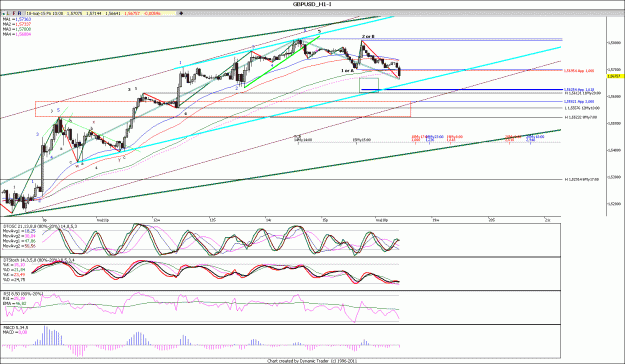This screenshot has width=625, height=364.
Task: Select the small green rectangle target box
Action: click(369, 85)
